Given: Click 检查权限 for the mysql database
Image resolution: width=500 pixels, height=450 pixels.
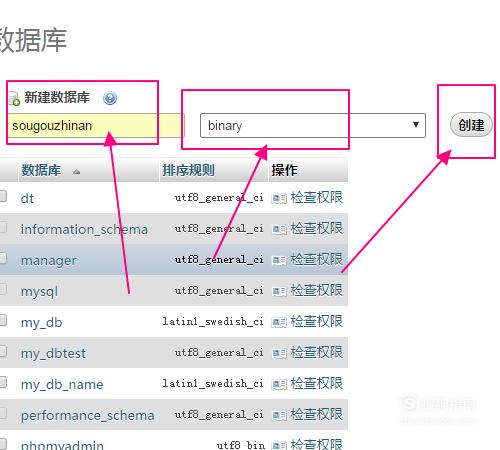Looking at the screenshot, I should coord(316,290).
